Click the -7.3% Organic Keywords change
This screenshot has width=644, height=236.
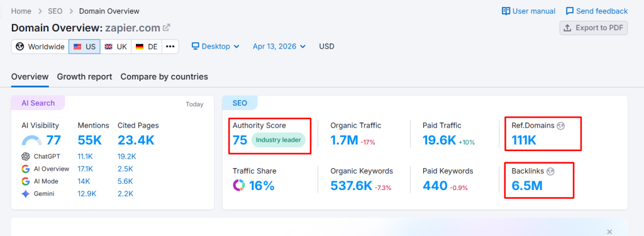[x=383, y=188]
